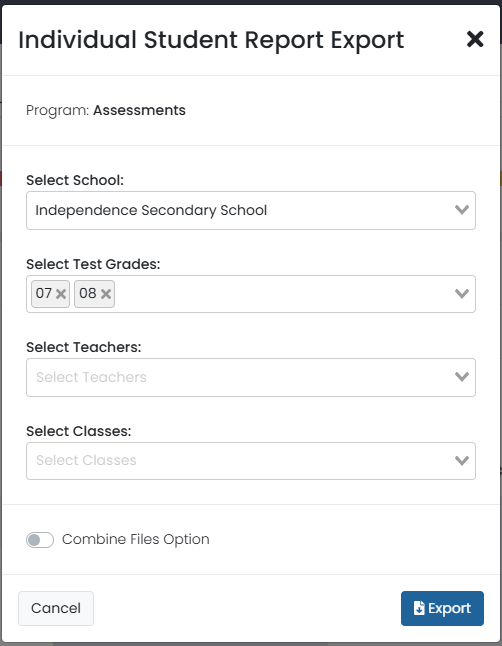Expand the Select Classes chevron arrow

(462, 460)
